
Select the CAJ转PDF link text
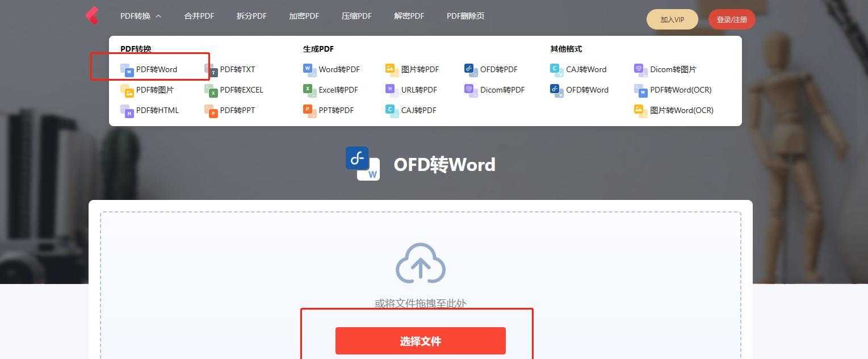(419, 110)
